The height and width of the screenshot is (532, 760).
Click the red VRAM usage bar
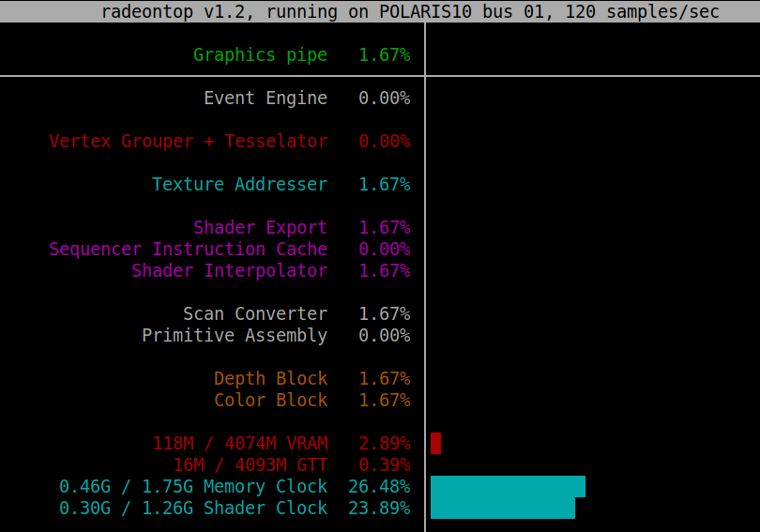pyautogui.click(x=435, y=443)
